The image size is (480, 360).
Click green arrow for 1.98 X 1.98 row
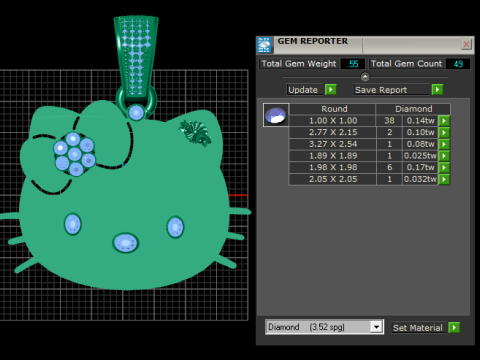coord(444,167)
